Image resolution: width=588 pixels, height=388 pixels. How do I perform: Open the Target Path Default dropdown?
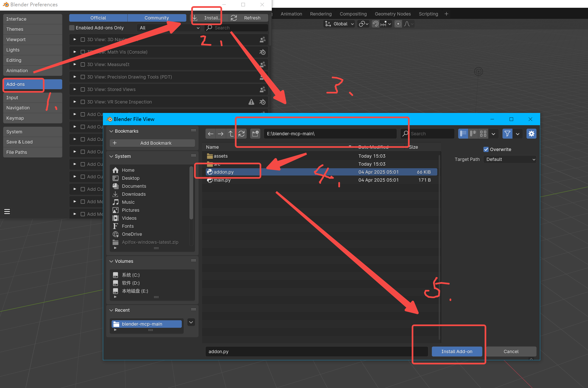(510, 159)
